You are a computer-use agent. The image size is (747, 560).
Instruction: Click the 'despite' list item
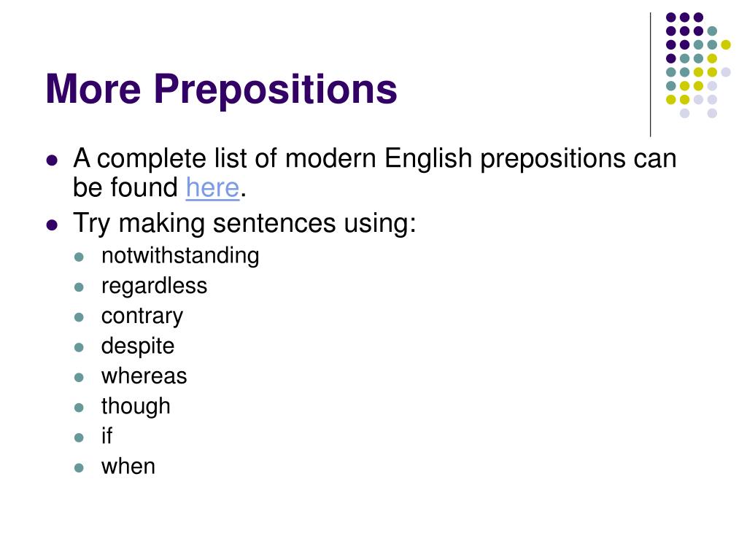pyautogui.click(x=138, y=346)
